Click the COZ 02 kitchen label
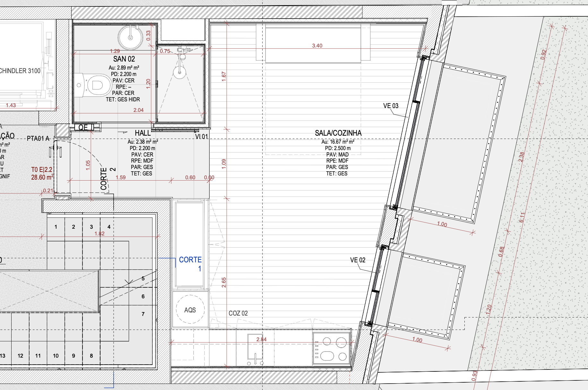The height and width of the screenshot is (390, 588). pyautogui.click(x=238, y=313)
